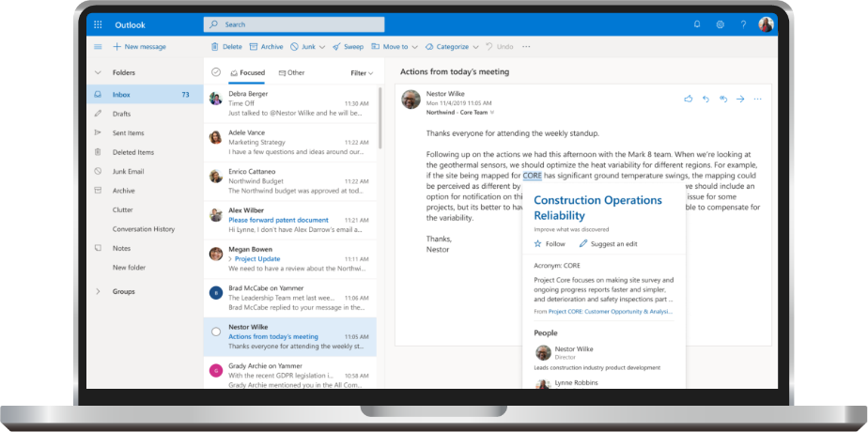
Task: Click the message list scrollbar
Action: click(x=380, y=117)
